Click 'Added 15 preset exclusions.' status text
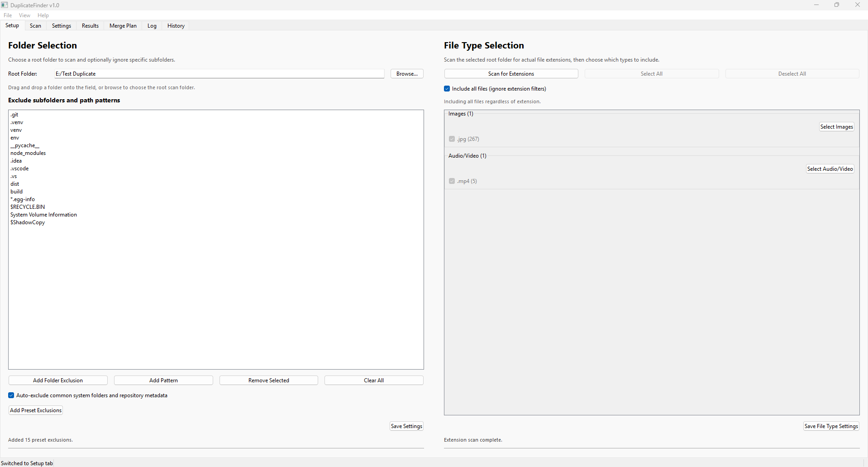 [x=40, y=440]
